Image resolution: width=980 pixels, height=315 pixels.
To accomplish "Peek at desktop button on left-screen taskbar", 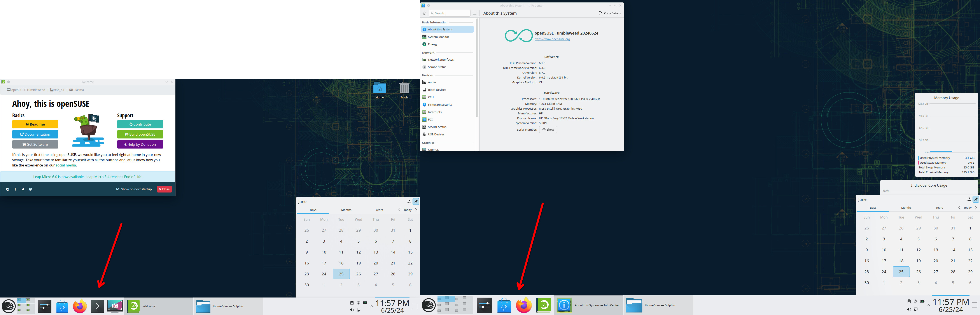I will (x=415, y=306).
